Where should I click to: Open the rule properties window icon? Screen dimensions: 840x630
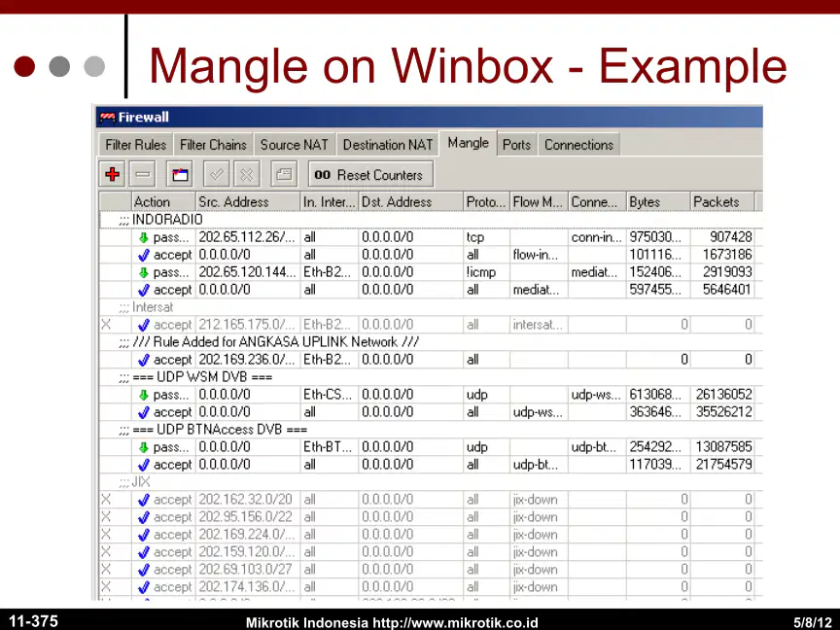[x=180, y=174]
